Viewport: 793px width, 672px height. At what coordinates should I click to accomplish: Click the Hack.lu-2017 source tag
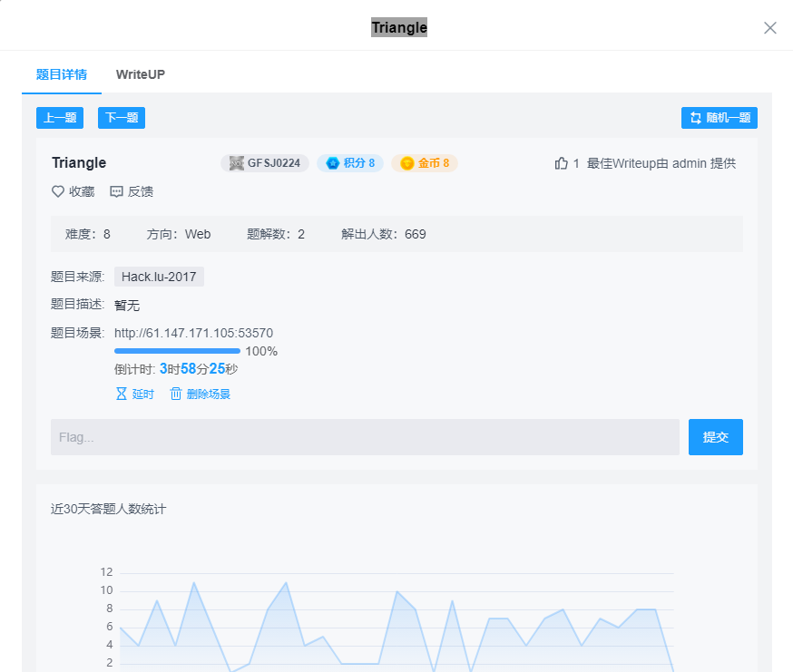point(159,277)
